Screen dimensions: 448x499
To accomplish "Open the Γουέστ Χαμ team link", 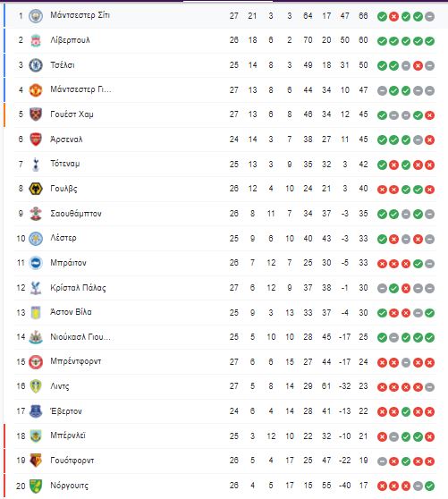I will (x=72, y=114).
